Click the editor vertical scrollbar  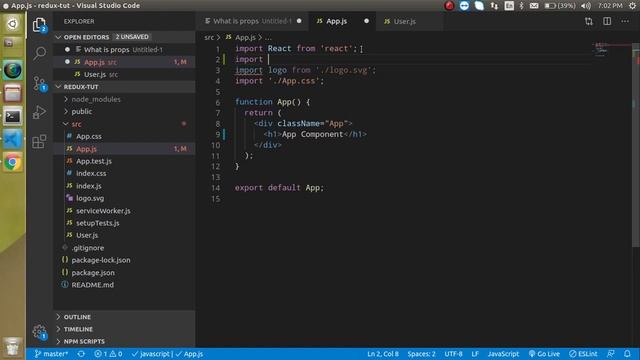636,144
